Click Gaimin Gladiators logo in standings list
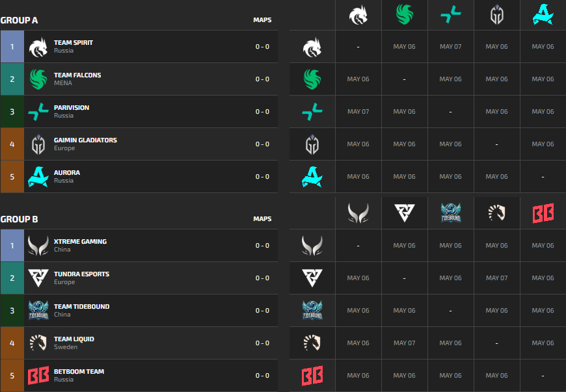 [38, 144]
